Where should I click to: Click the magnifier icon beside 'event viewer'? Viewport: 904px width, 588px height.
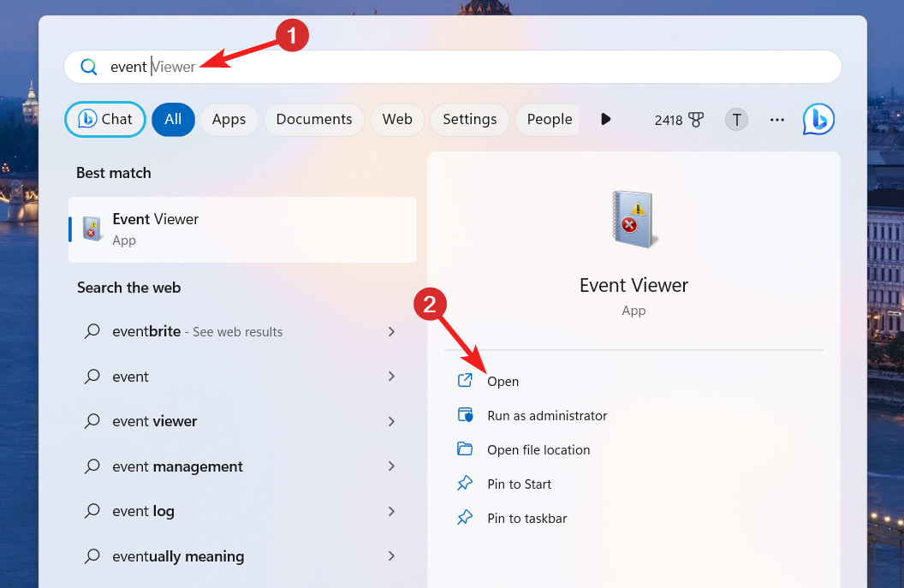point(92,421)
